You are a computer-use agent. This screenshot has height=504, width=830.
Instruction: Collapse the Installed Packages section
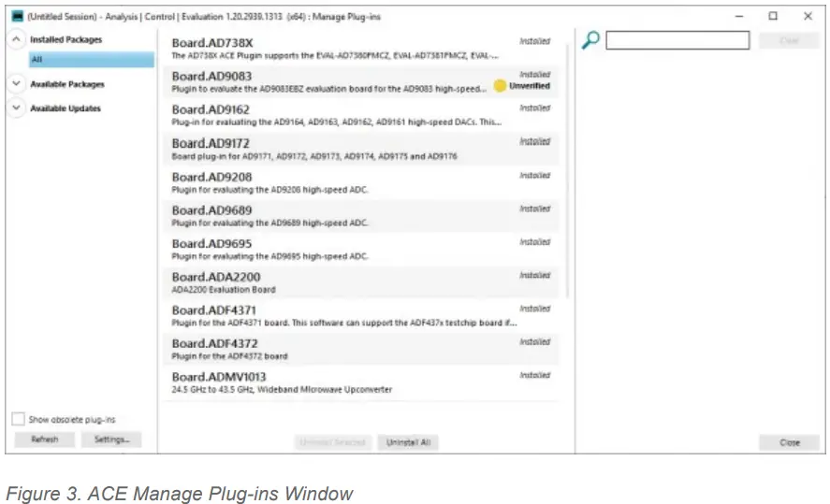(x=17, y=39)
